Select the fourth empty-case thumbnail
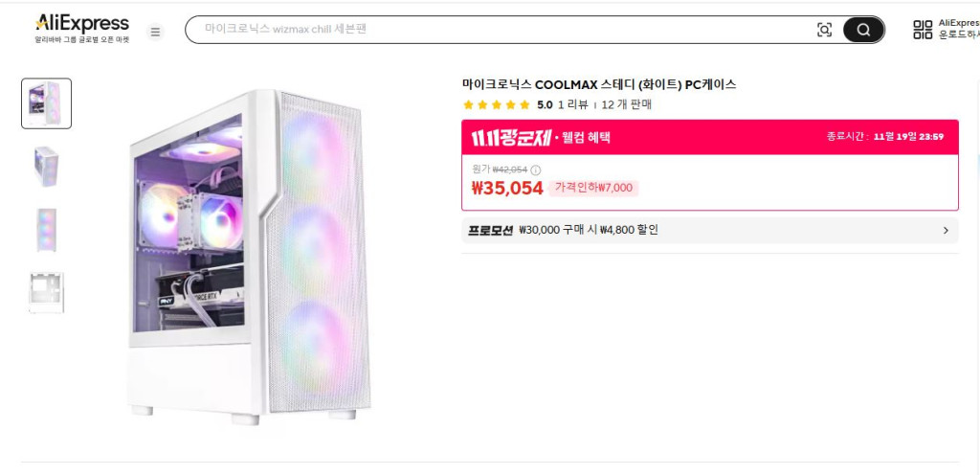This screenshot has width=980, height=475. pyautogui.click(x=46, y=292)
